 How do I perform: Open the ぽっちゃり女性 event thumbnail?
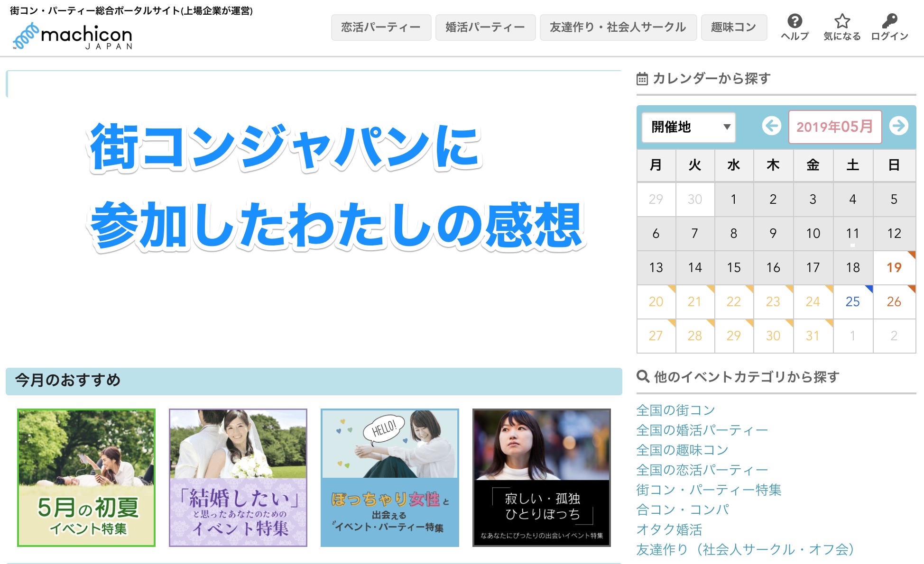pos(390,478)
